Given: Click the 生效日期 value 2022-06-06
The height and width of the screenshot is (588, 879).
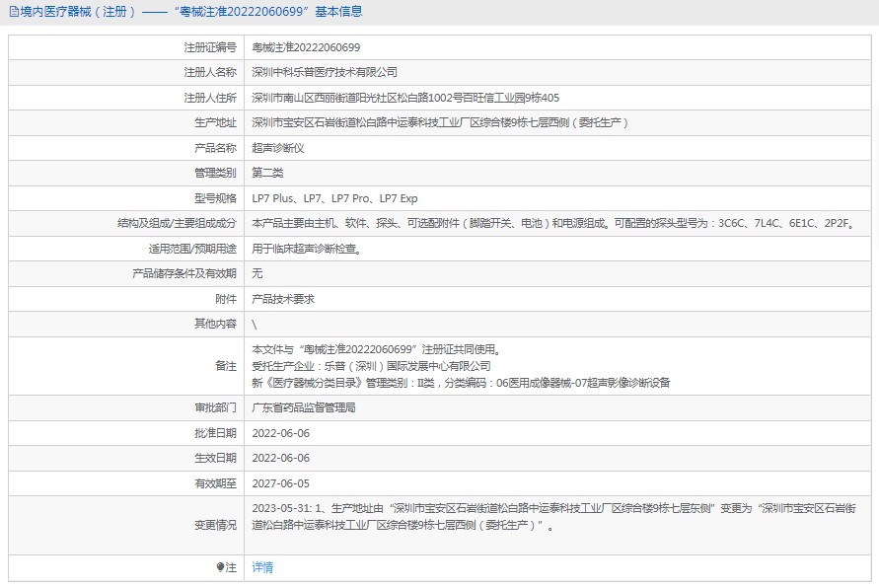Looking at the screenshot, I should [x=281, y=458].
